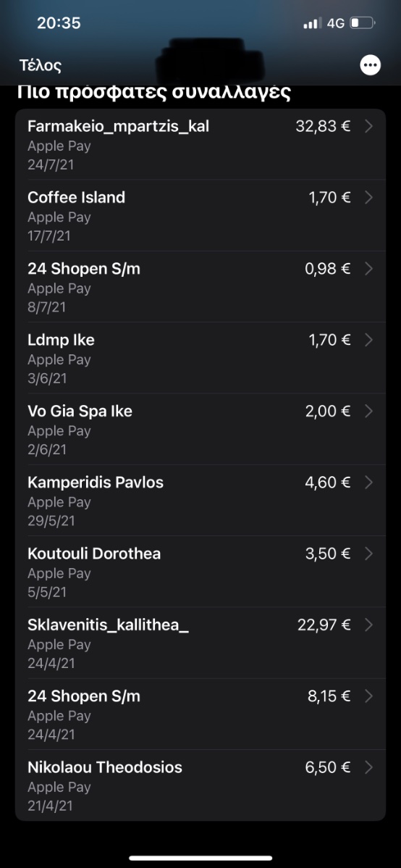The image size is (401, 868).
Task: Click chevron next to Koutouli Dorothea 3,50 €
Action: click(x=369, y=554)
